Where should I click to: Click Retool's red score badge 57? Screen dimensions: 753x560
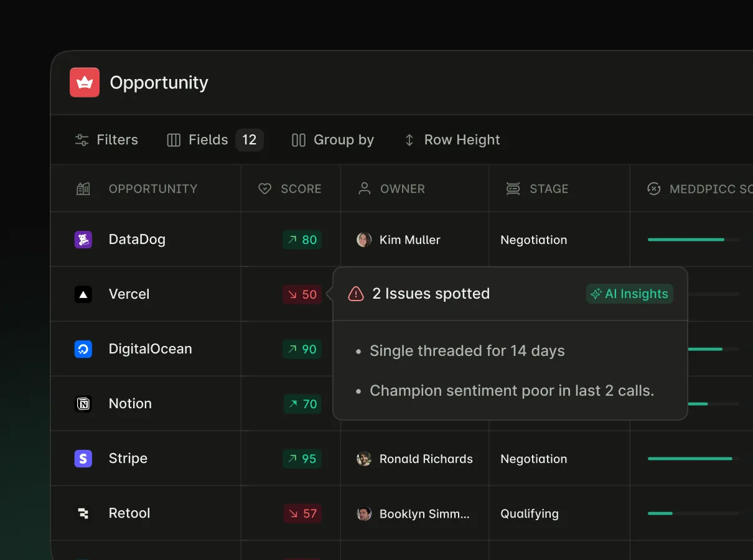click(x=302, y=513)
